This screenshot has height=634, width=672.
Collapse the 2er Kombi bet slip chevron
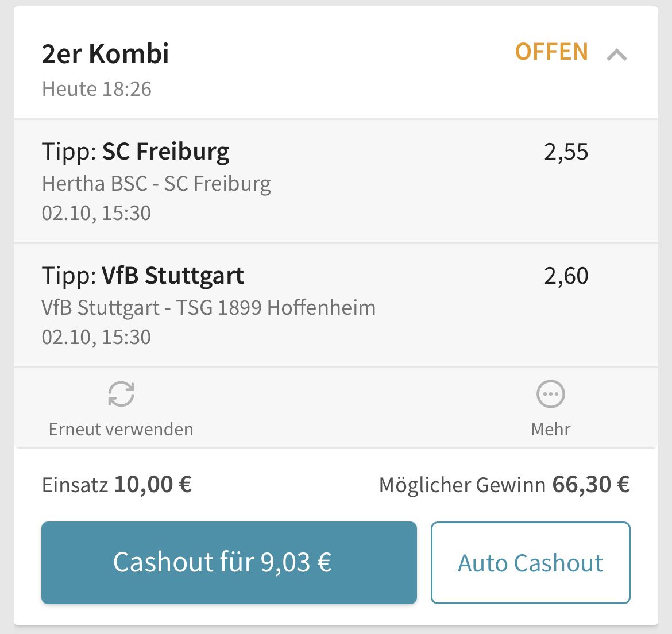(617, 55)
